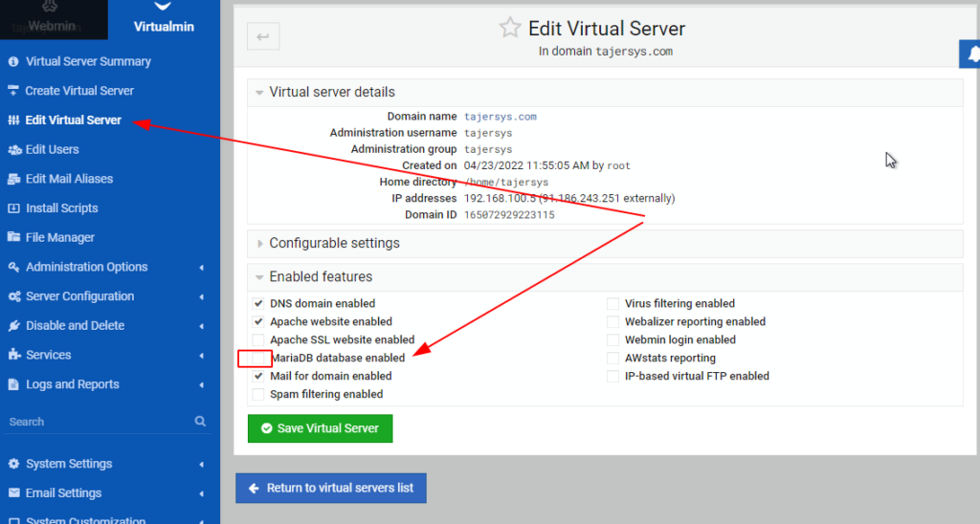Viewport: 980px width, 524px height.
Task: Click the search magnifier icon
Action: coord(200,421)
